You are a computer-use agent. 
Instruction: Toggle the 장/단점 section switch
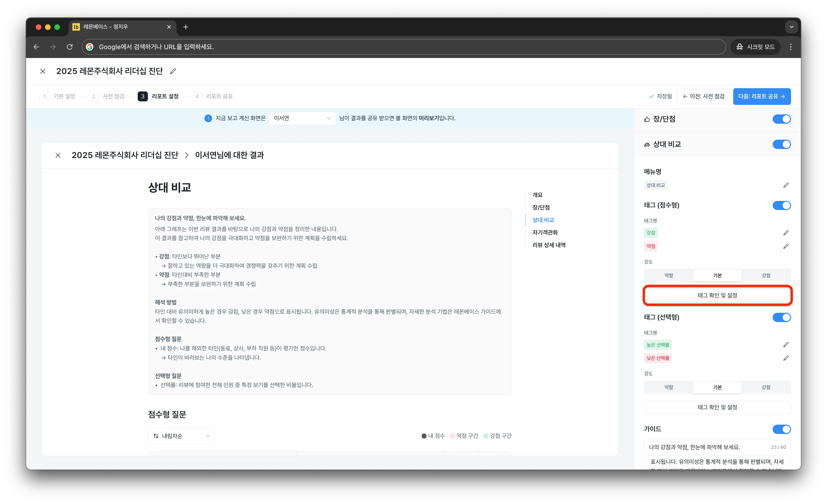781,119
